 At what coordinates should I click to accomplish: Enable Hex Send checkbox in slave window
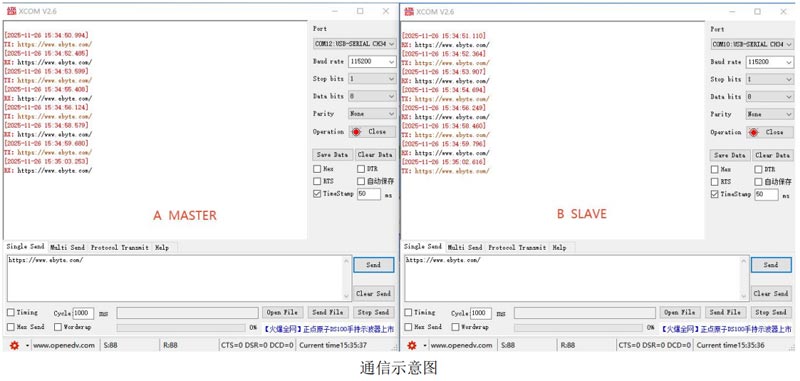click(x=408, y=327)
